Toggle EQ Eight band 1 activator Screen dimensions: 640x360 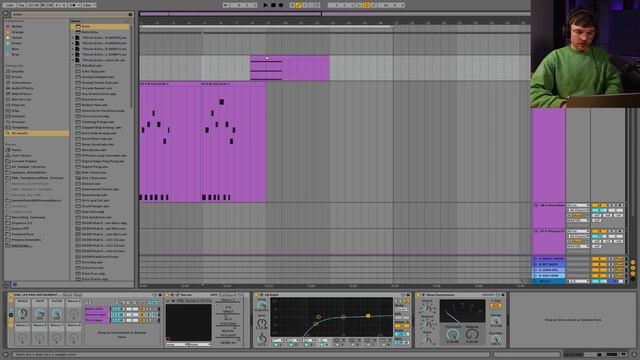point(277,345)
